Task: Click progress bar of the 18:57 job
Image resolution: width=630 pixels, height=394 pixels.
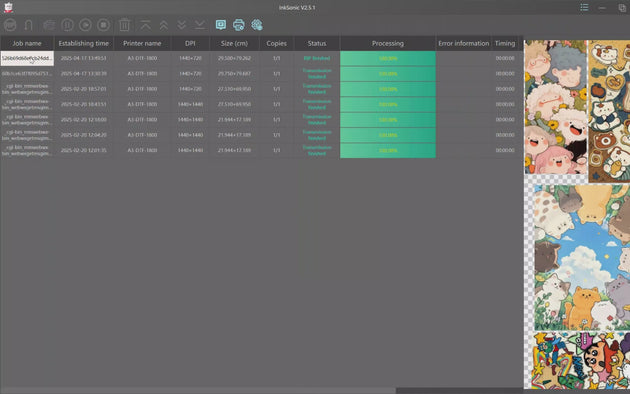Action: pyautogui.click(x=388, y=89)
